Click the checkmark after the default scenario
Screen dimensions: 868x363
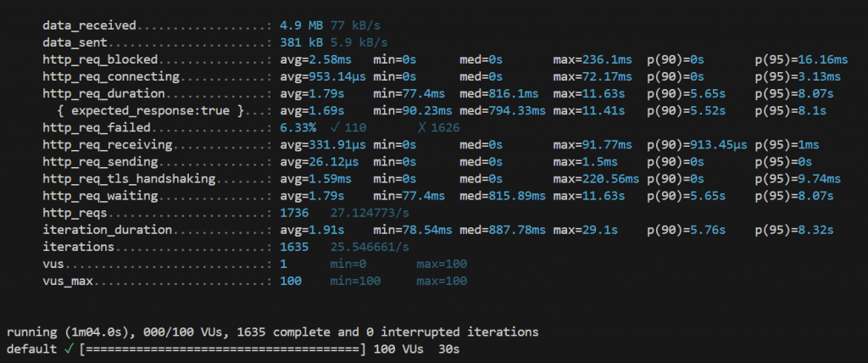[x=70, y=349]
